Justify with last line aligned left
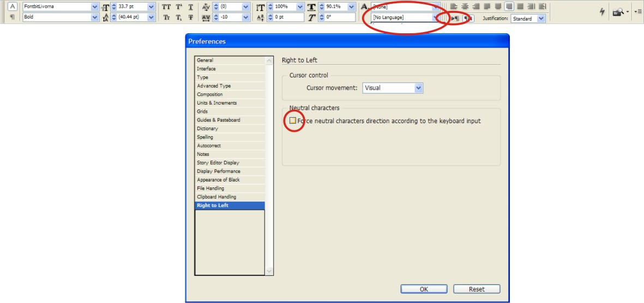Image resolution: width=644 pixels, height=303 pixels. (487, 7)
